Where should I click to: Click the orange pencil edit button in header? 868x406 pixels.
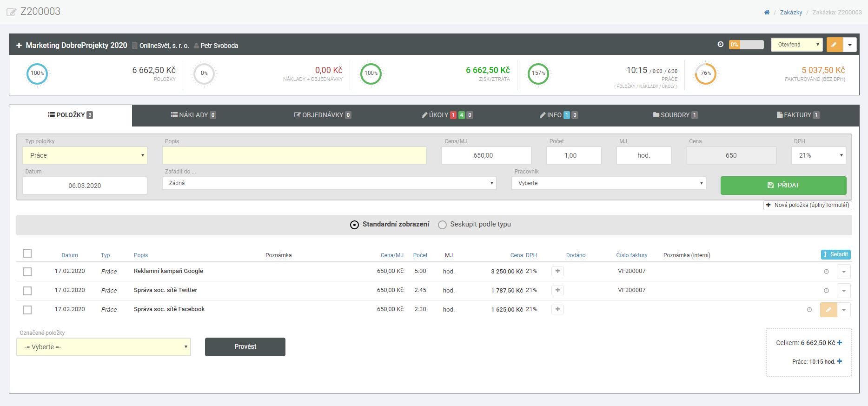coord(835,45)
